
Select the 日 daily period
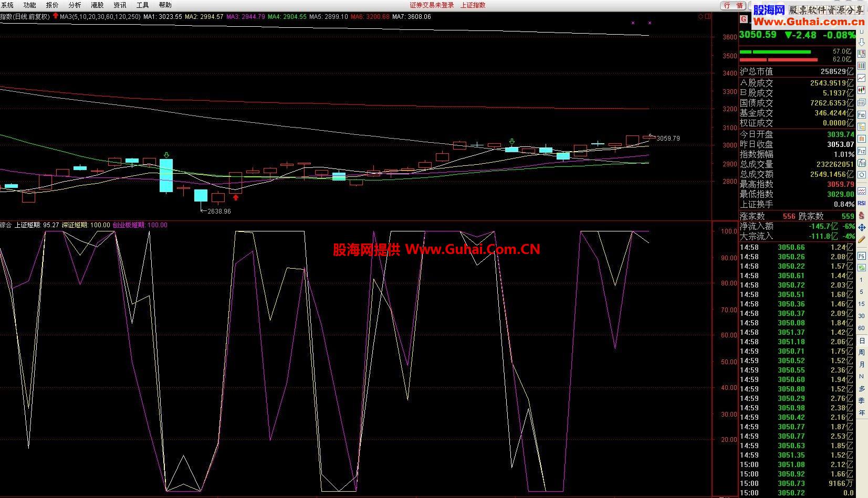pyautogui.click(x=862, y=341)
